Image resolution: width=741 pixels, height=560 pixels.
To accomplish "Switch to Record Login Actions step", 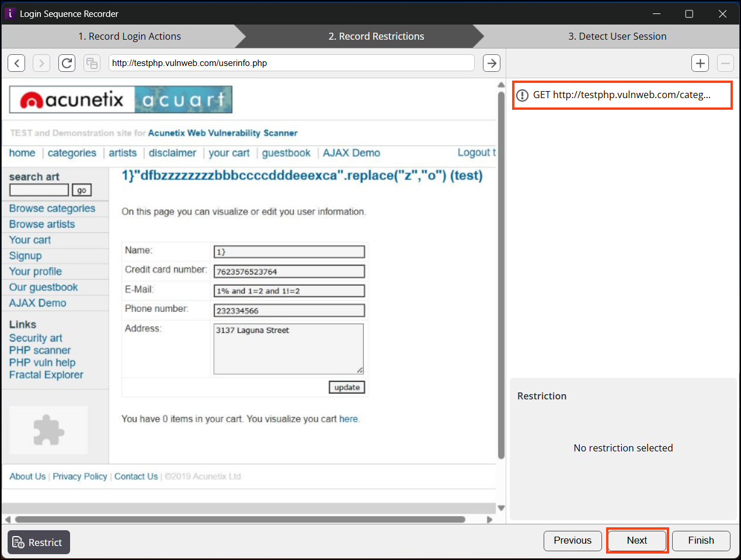I will click(130, 36).
